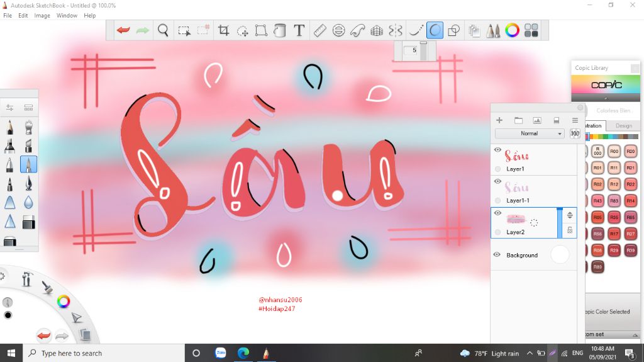Open brush properties sliders icon
Screen dimensions: 644x362
coord(10,108)
